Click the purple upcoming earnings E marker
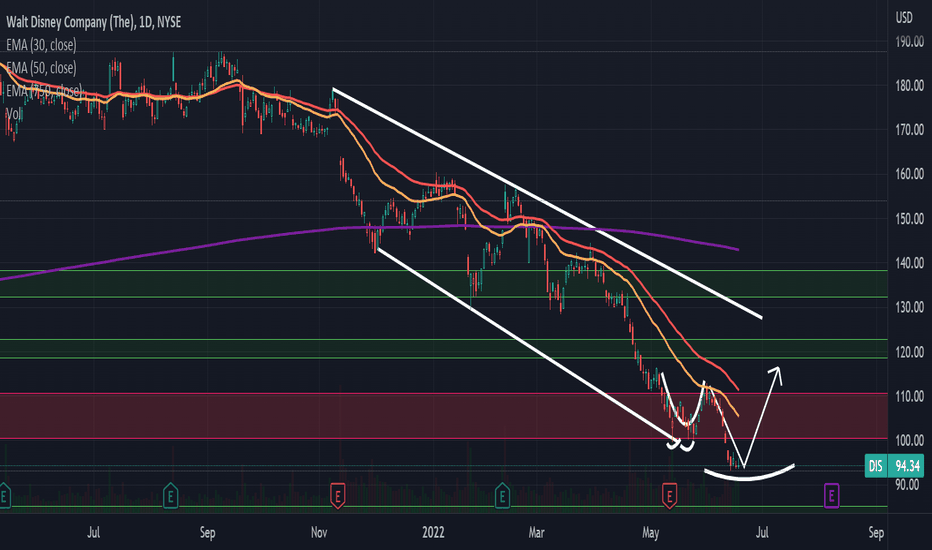The height and width of the screenshot is (550, 932). [x=831, y=495]
